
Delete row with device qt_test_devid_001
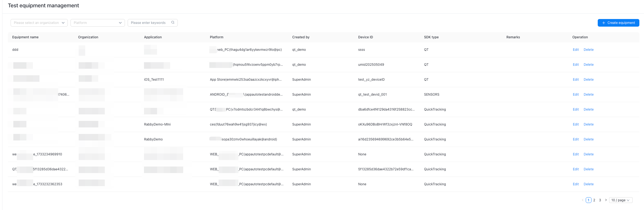[588, 95]
